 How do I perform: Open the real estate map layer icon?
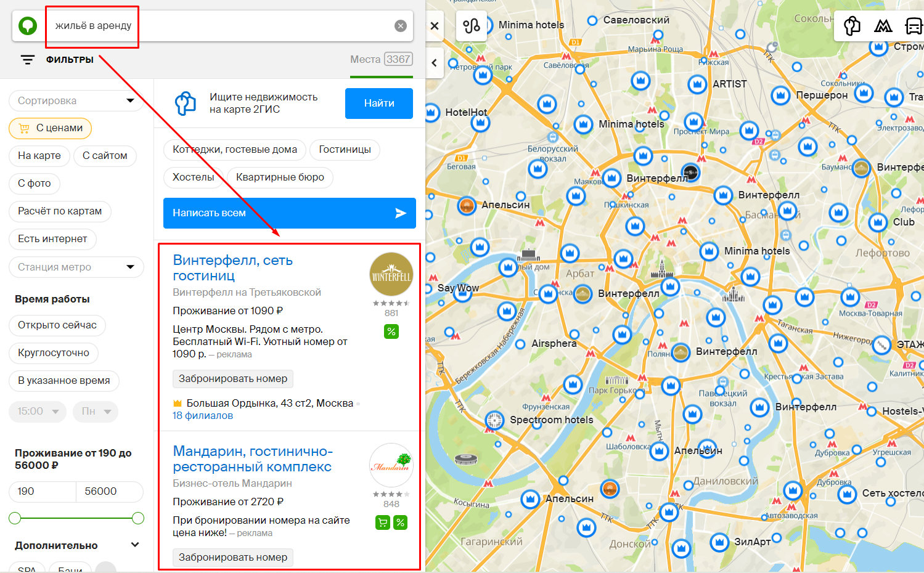pos(852,26)
